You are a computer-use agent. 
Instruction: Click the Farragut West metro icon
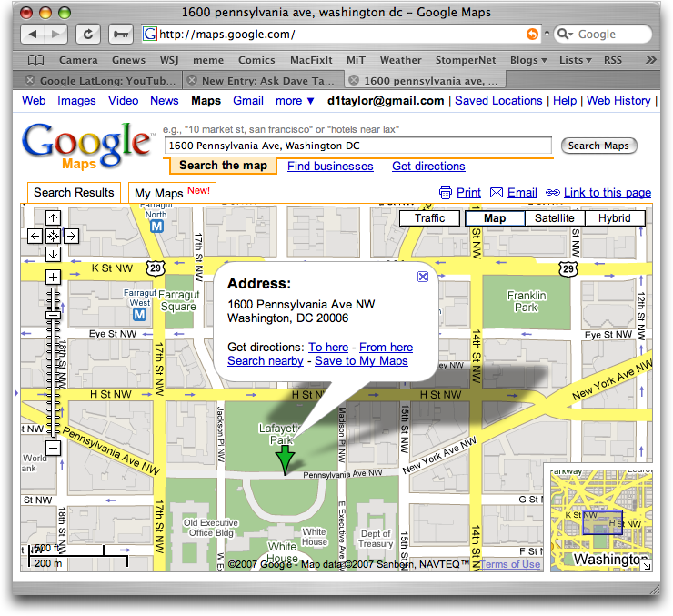pyautogui.click(x=139, y=315)
